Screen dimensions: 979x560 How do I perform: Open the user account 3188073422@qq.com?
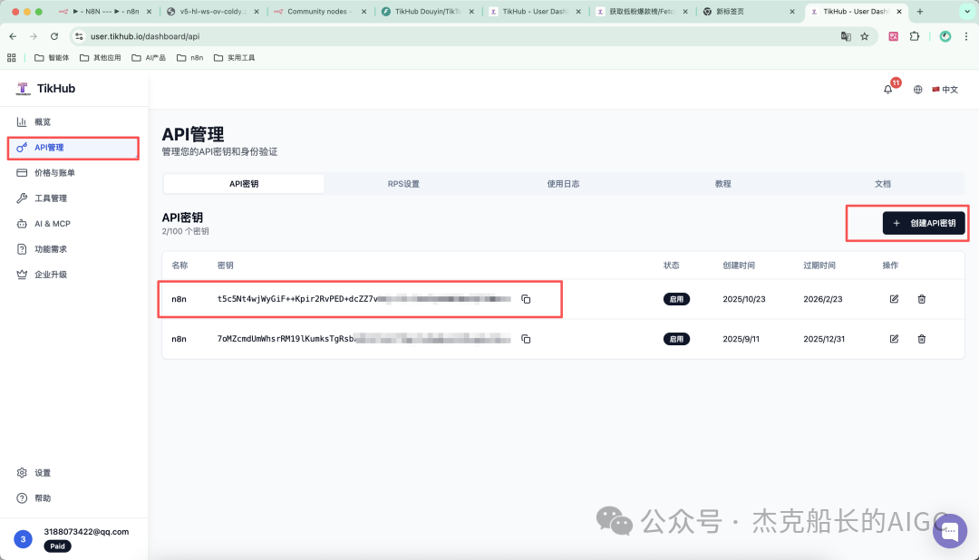pos(86,532)
